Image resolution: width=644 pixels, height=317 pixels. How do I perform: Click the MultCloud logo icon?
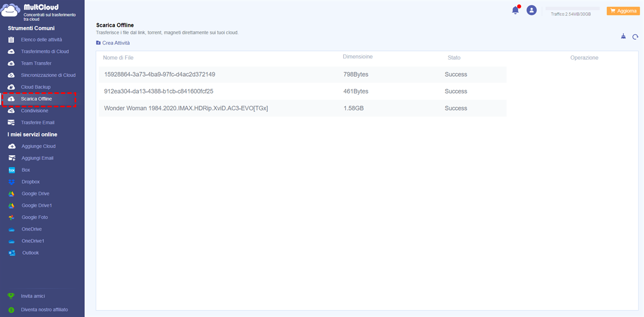pyautogui.click(x=11, y=11)
